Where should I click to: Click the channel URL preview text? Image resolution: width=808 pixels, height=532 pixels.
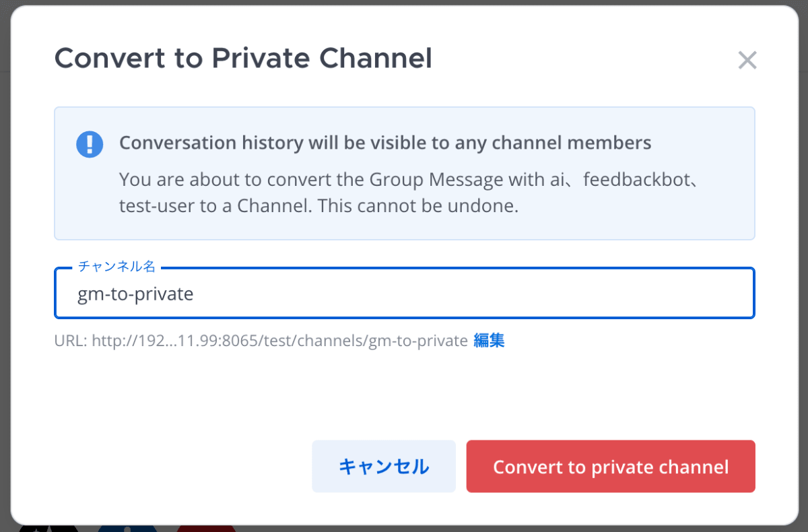pos(261,341)
